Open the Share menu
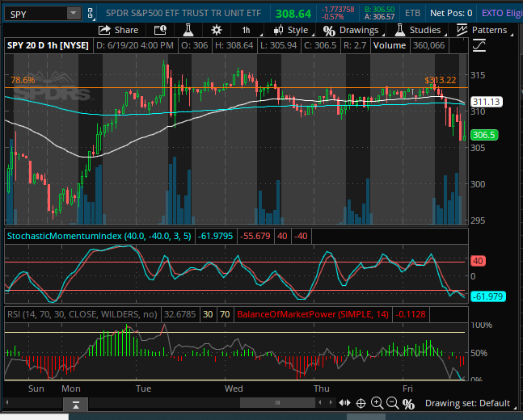523x420 pixels. (118, 30)
